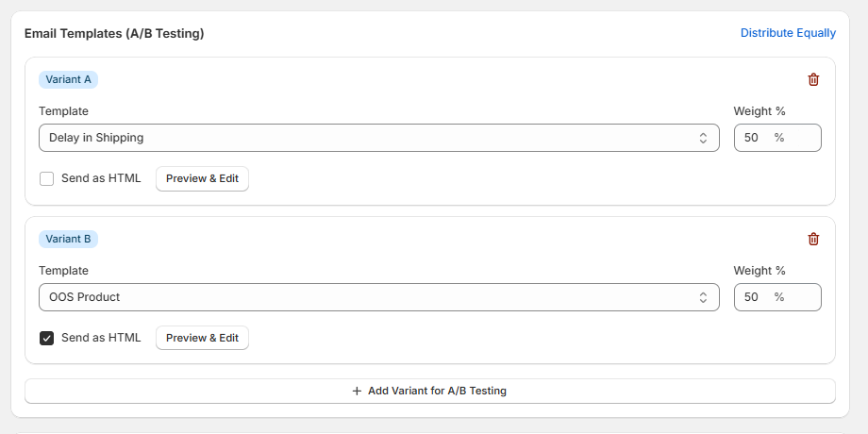Enable Send as HTML for Variant A
The height and width of the screenshot is (434, 868).
click(x=46, y=178)
